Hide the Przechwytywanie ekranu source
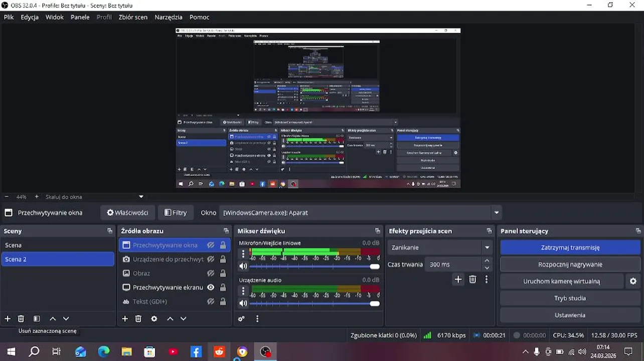Image resolution: width=644 pixels, height=361 pixels. 211,287
